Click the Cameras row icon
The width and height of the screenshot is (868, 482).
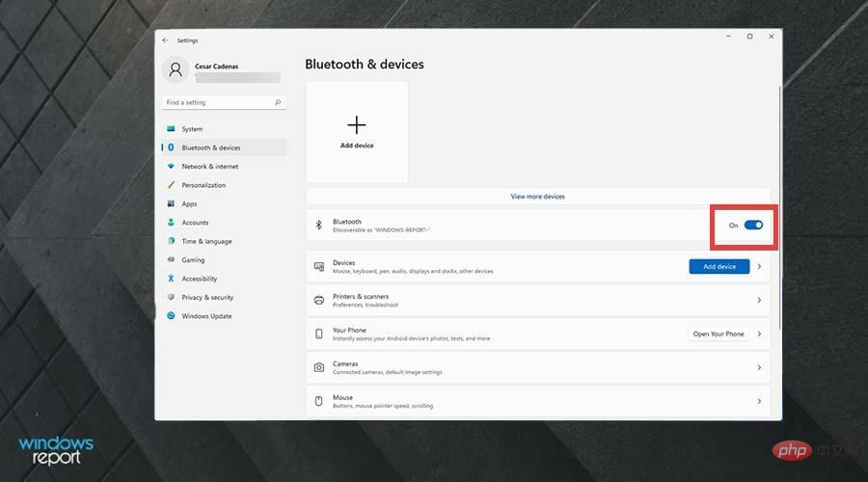point(319,367)
